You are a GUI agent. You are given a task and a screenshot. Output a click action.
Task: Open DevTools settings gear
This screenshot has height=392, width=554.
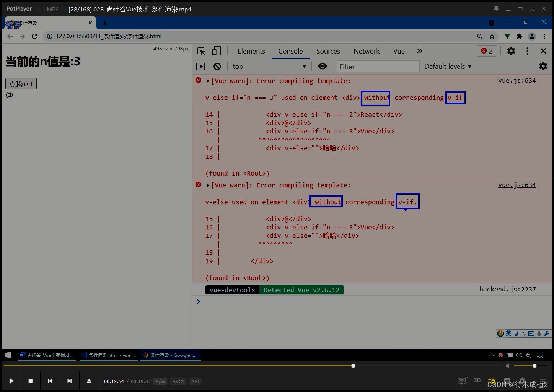[511, 51]
